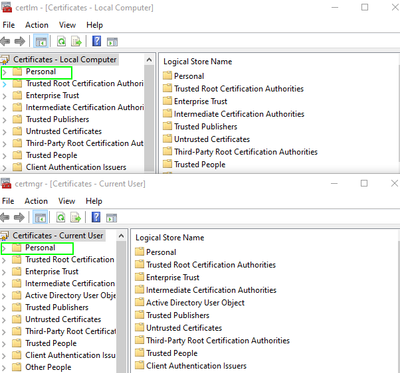The width and height of the screenshot is (400, 373).
Task: Click Forward arrow in certmgr toolbar
Action: coord(19,218)
